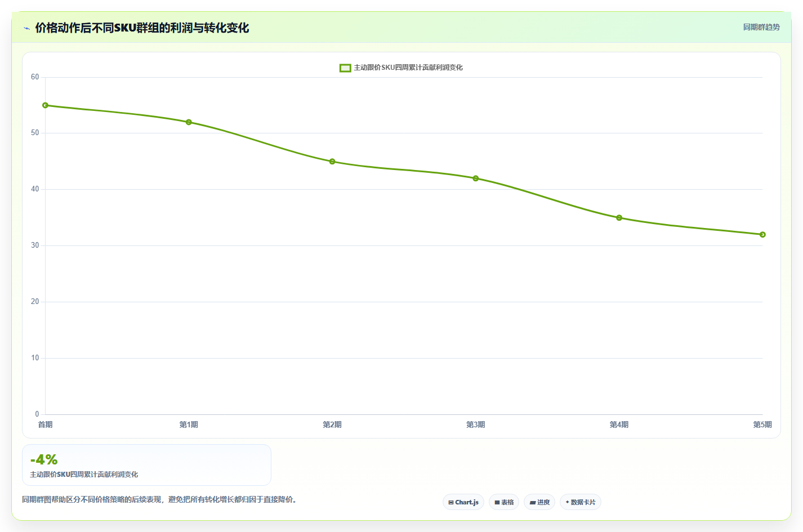Click the 同期群趋势 label in the header
This screenshot has width=803, height=532.
pos(761,27)
